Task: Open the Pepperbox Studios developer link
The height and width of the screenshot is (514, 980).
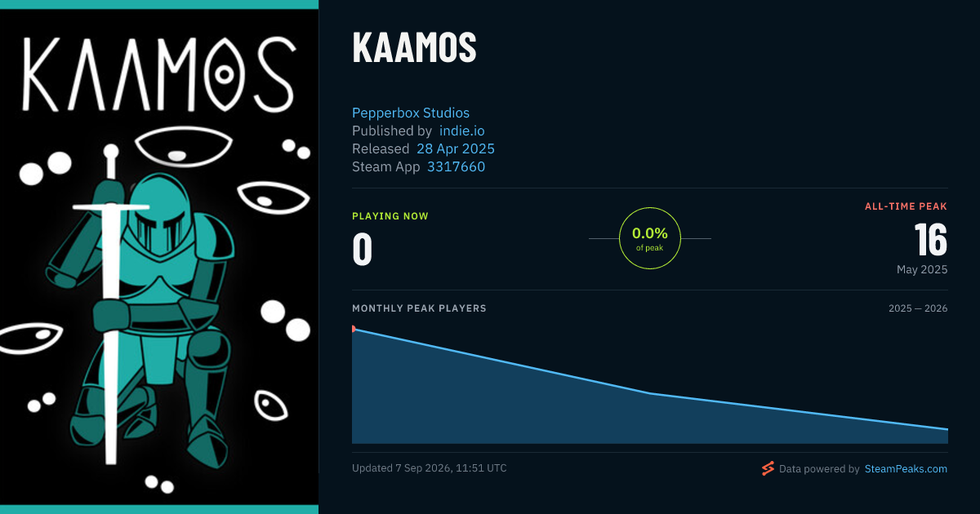Action: [411, 113]
